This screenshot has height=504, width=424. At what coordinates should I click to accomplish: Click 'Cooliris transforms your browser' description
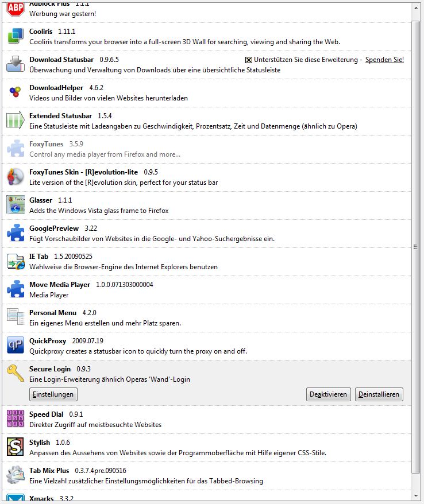point(184,42)
